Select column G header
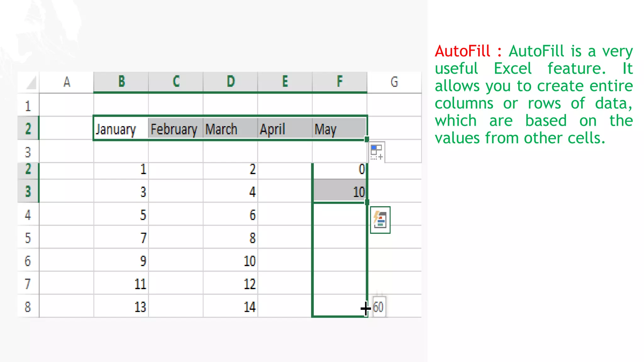 394,82
